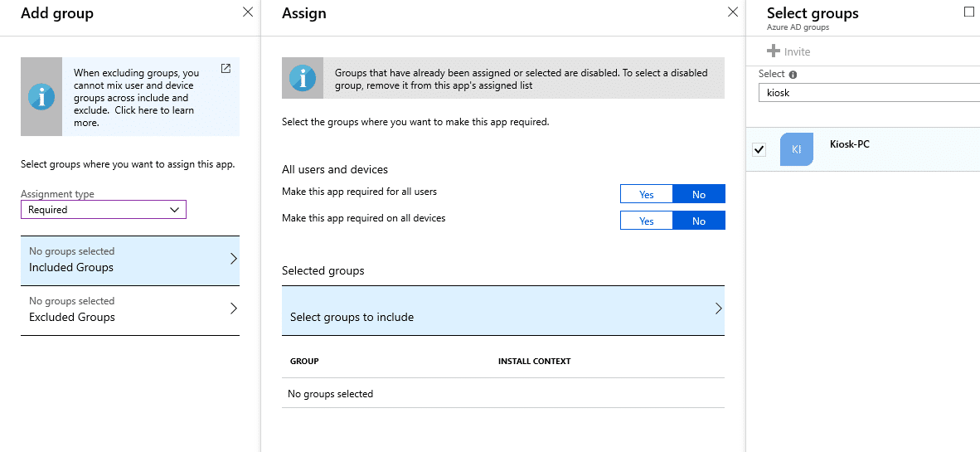Set required for all users to Yes
Screen dimensions: 980x452
tap(646, 194)
